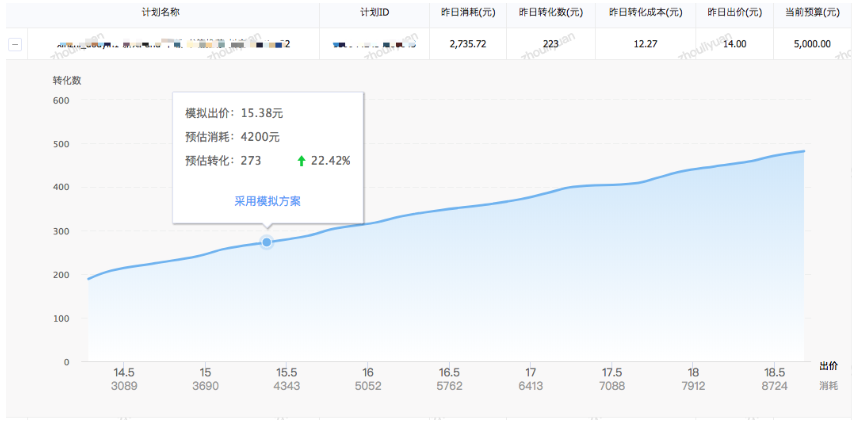Image resolution: width=866 pixels, height=433 pixels.
Task: Click the 200 y-axis label
Action: pos(61,274)
